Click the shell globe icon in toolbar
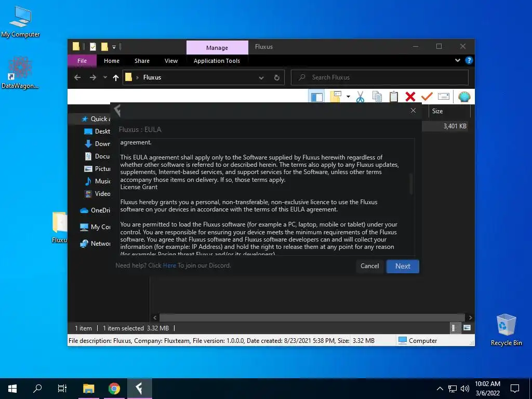532x399 pixels. coord(464,97)
